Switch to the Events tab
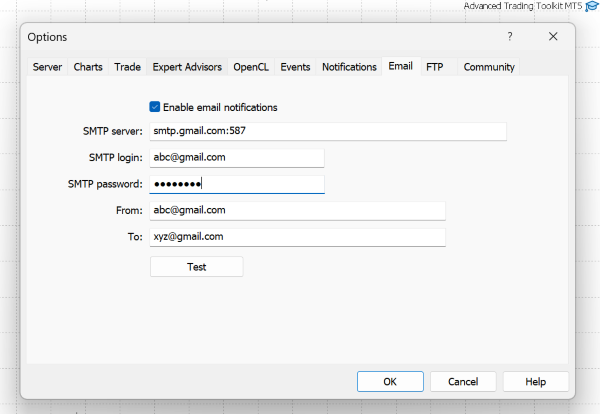Viewport: 600px width, 414px height. pos(295,67)
